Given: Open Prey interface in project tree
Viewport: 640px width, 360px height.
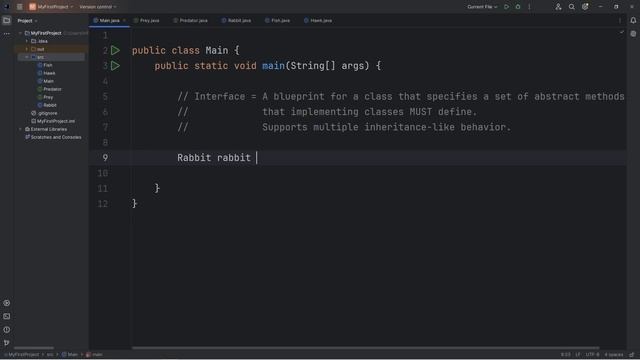Looking at the screenshot, I should point(45,97).
